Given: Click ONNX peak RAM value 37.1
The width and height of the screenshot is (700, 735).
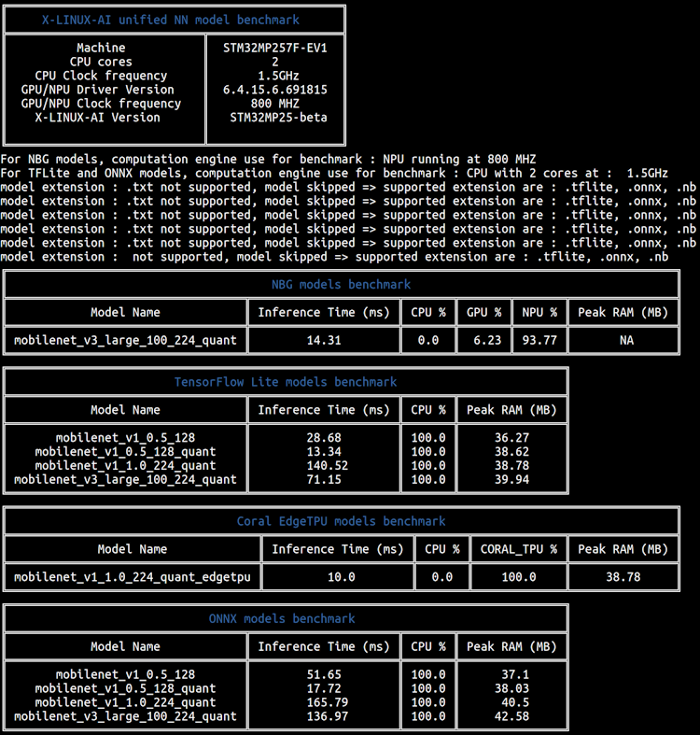Looking at the screenshot, I should click(515, 674).
